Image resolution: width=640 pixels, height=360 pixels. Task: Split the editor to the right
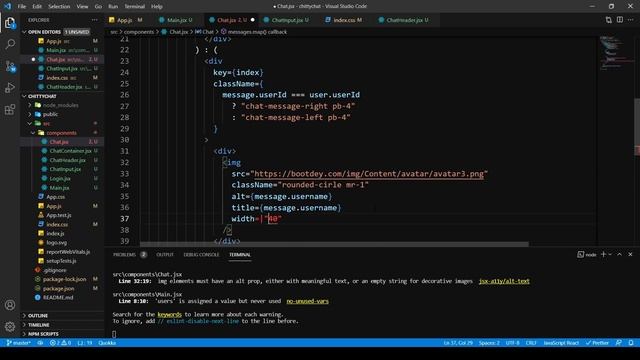pos(620,20)
